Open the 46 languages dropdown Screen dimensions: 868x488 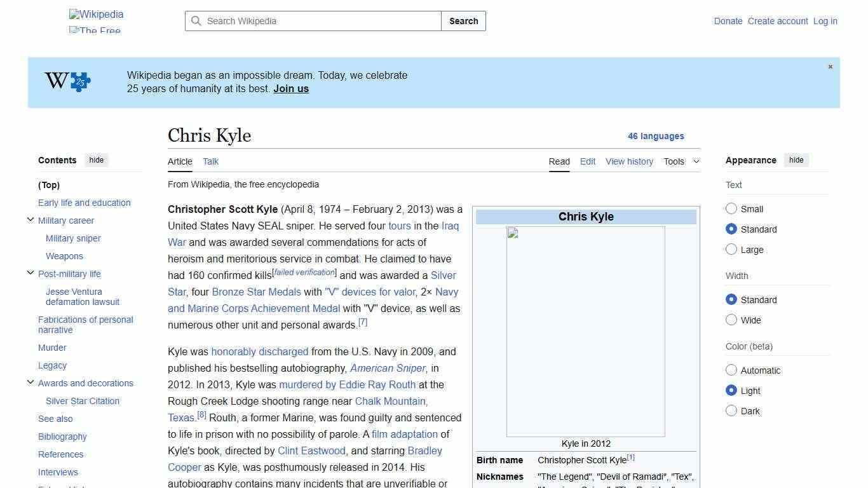click(x=656, y=136)
